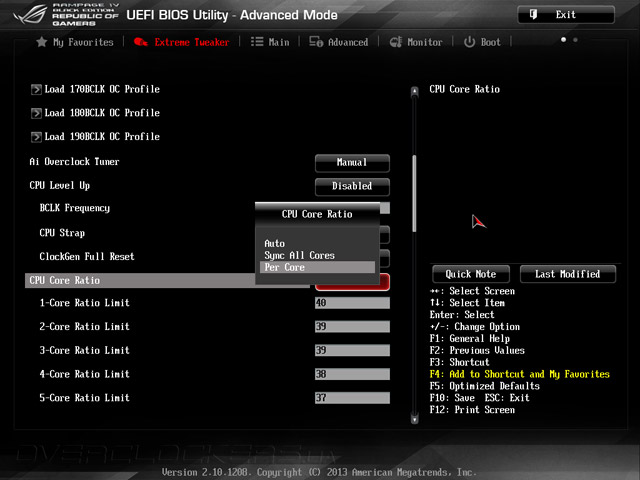Open the Main tab

tap(270, 42)
